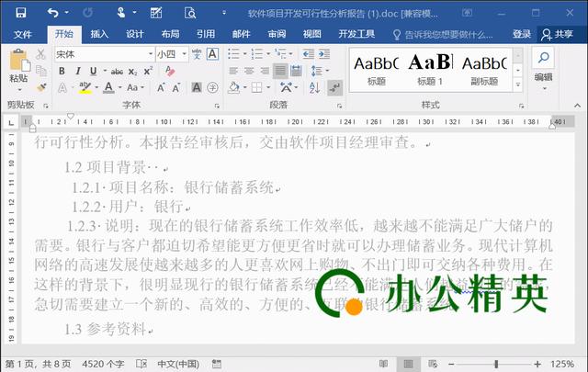
Task: Open the 字体 dialog launcher
Action: pyautogui.click(x=217, y=107)
